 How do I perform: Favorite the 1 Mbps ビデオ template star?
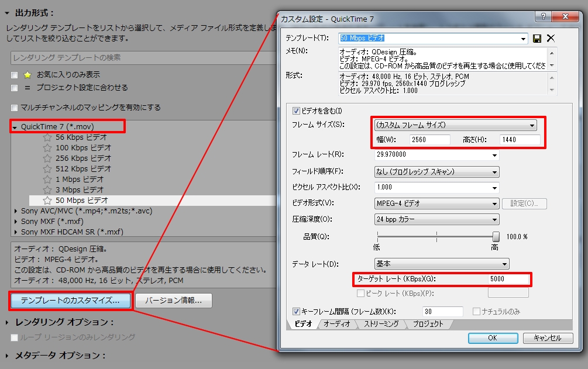(x=47, y=180)
